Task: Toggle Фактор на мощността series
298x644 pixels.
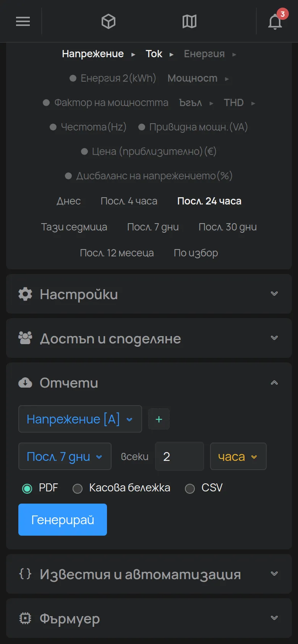Action: (x=105, y=103)
